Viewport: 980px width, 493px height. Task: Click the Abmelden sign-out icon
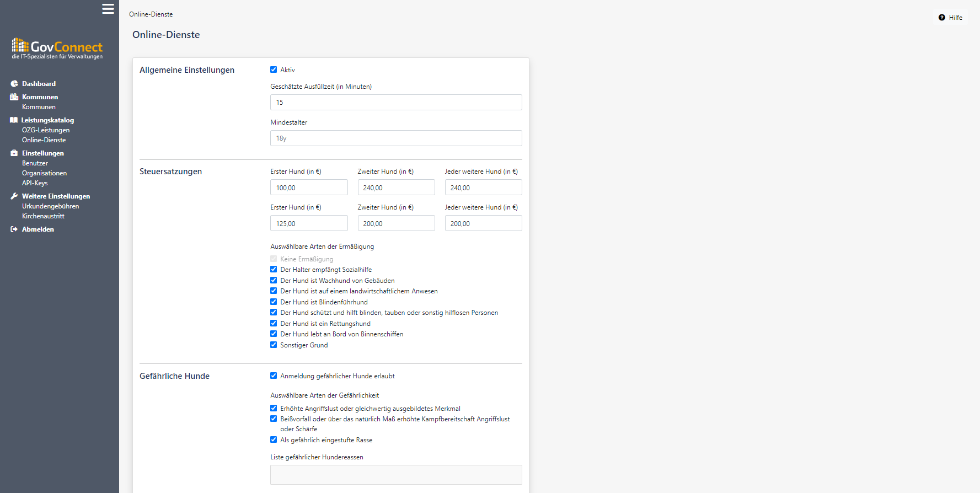click(14, 229)
